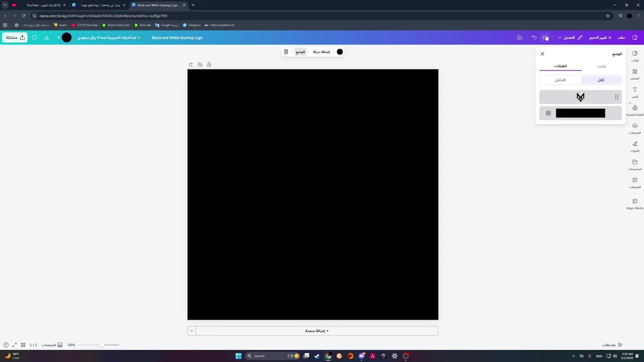Image resolution: width=644 pixels, height=362 pixels.
Task: Open the YouTube bookmark in bookmarks bar
Action: [85, 25]
